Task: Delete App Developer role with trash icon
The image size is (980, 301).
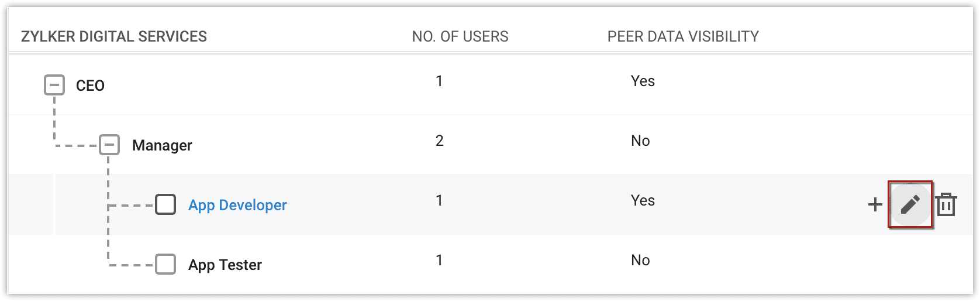Action: (x=946, y=204)
